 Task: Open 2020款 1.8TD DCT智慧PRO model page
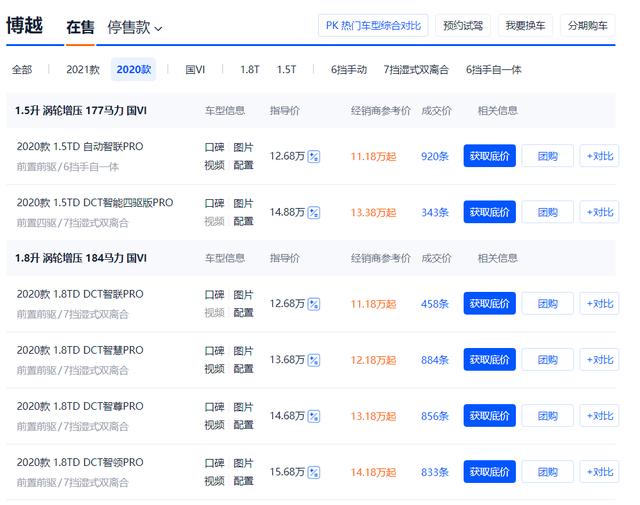point(80,350)
